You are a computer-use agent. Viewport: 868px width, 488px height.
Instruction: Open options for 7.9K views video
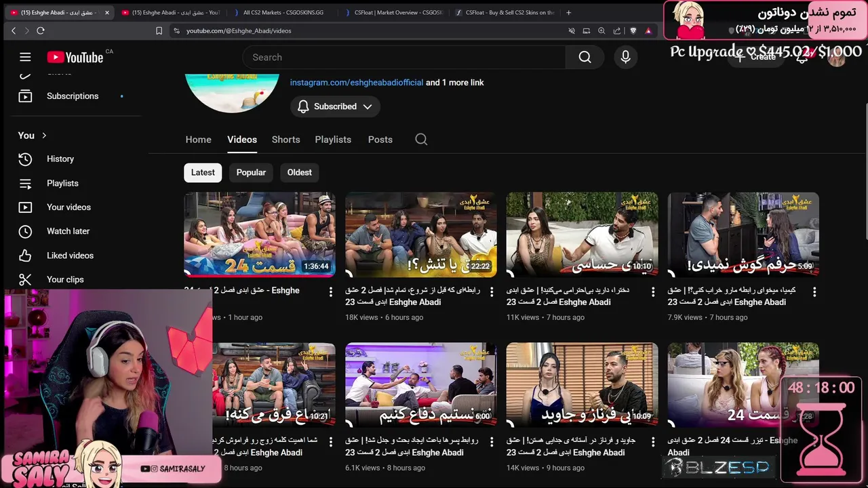(814, 291)
